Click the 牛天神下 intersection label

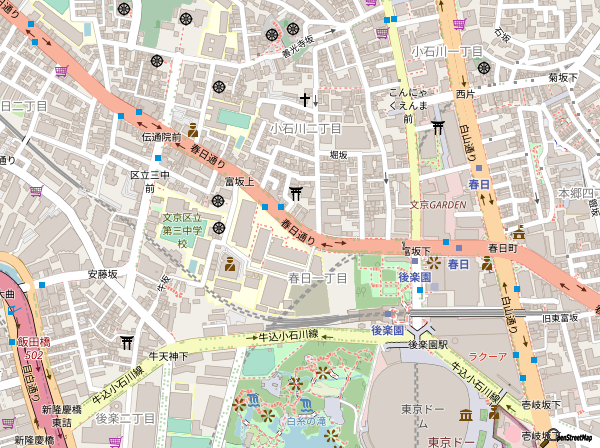click(168, 355)
